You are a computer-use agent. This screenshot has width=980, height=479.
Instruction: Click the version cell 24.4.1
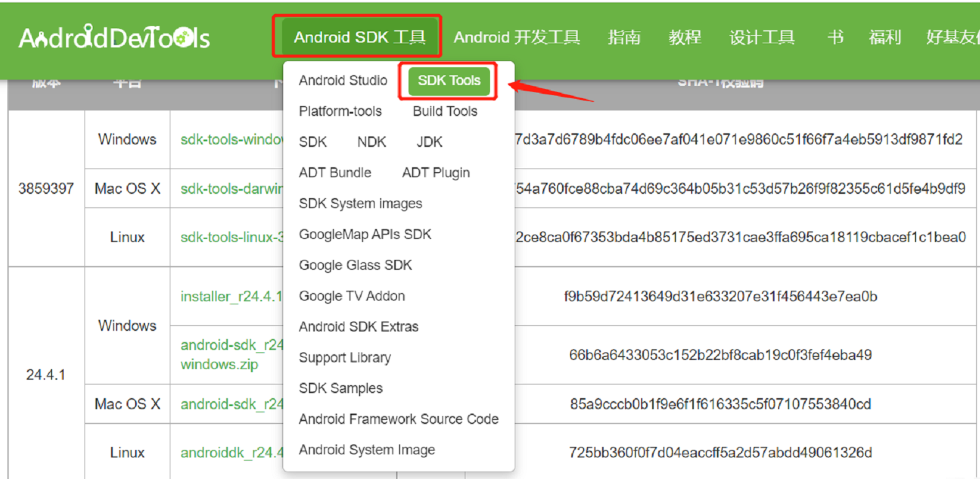coord(46,375)
